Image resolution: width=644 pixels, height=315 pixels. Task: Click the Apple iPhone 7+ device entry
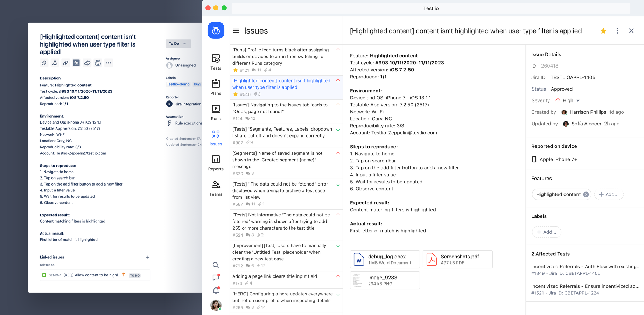554,159
